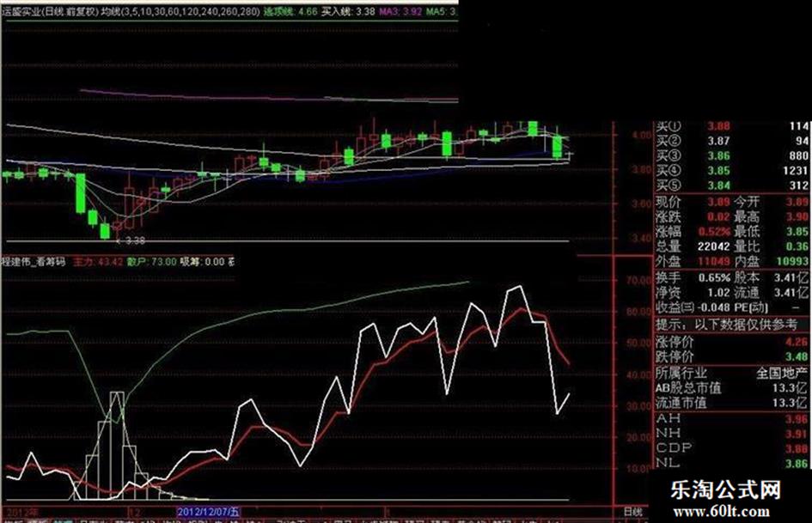Viewport: 812px width, 523px height.
Task: Click the 外盘 11049 value
Action: pyautogui.click(x=713, y=261)
